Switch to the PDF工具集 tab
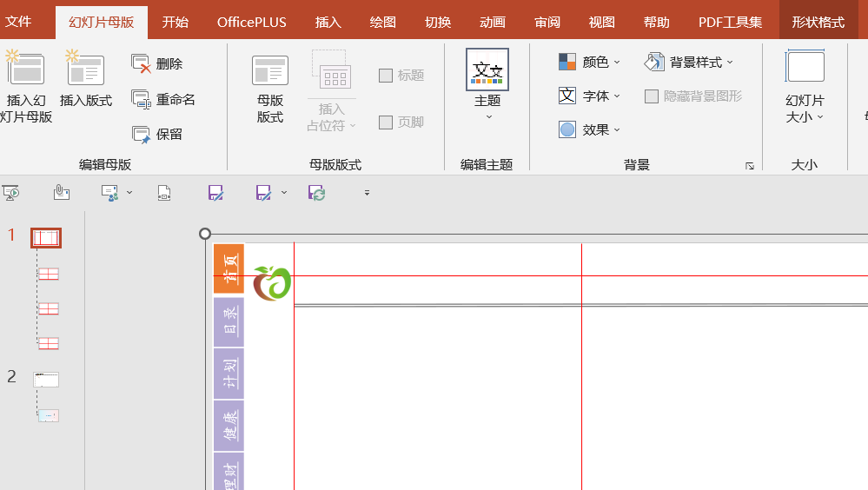Screen dimensions: 868x490 (730, 22)
